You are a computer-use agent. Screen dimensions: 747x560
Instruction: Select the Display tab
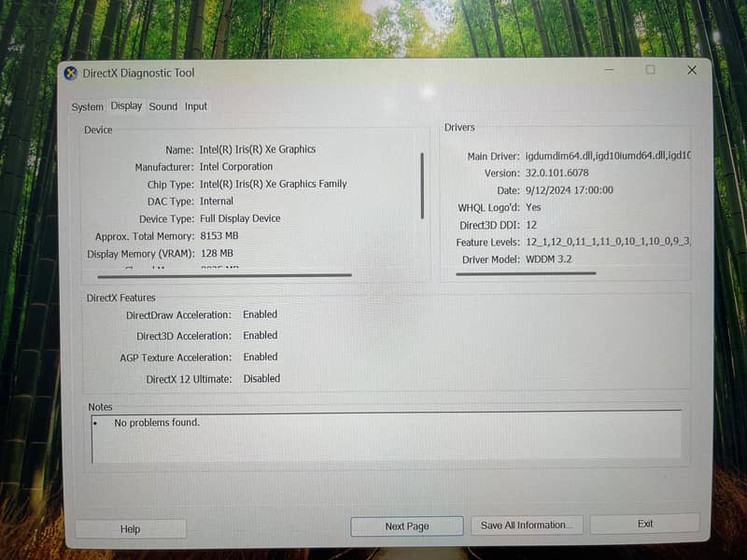[126, 105]
